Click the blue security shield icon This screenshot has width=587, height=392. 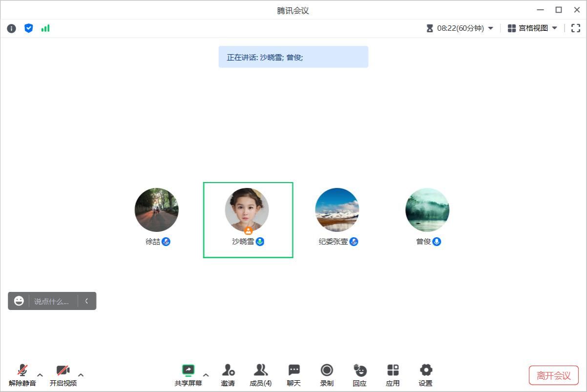(29, 28)
